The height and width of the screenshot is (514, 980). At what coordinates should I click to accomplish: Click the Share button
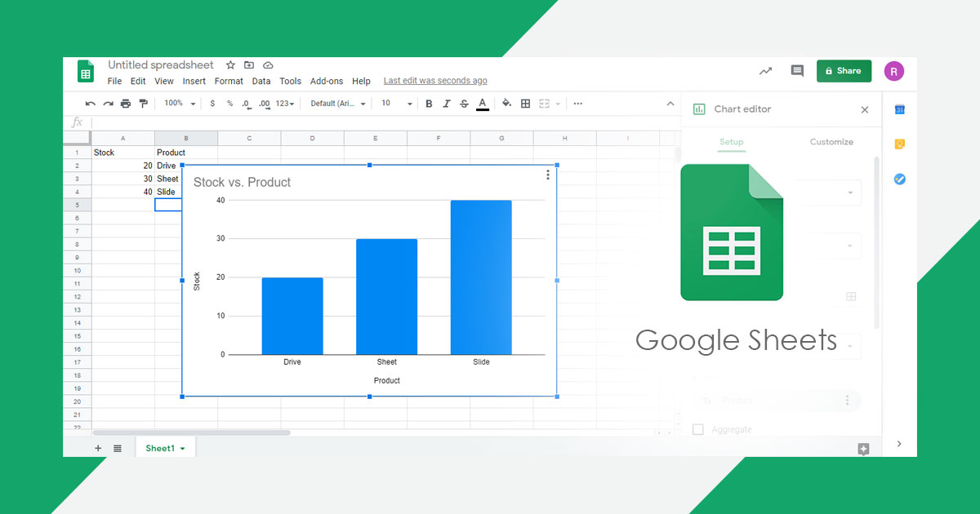tap(844, 71)
